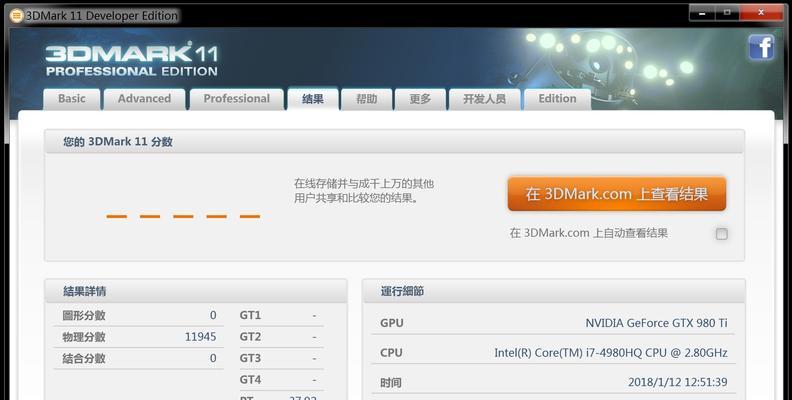
Task: Close the 3DMark 11 window
Action: click(x=761, y=13)
